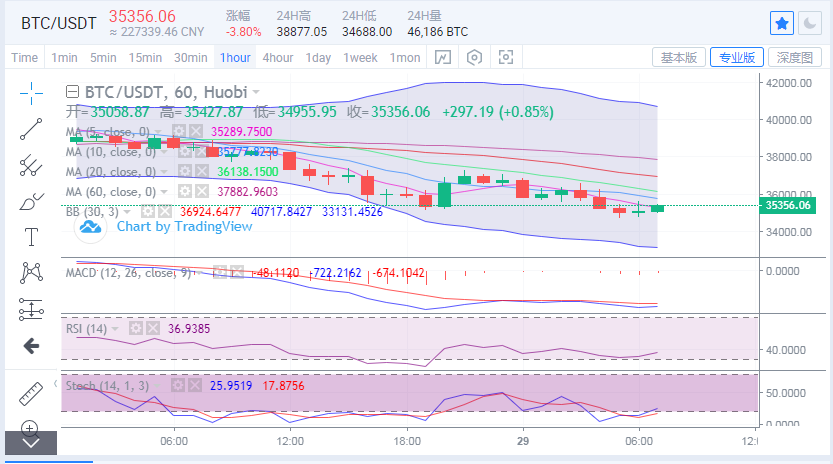The width and height of the screenshot is (833, 464).
Task: Open MA (20, close, 0) dropdown arrow
Action: point(164,172)
